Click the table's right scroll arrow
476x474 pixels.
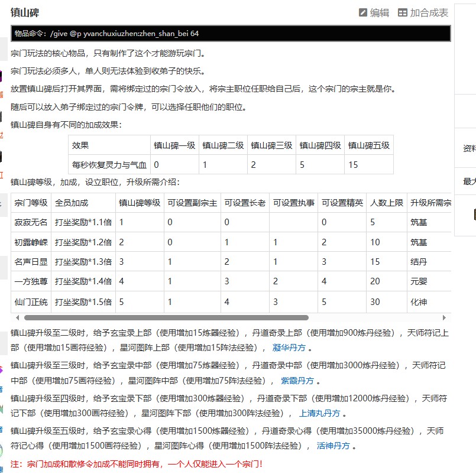pos(444,318)
